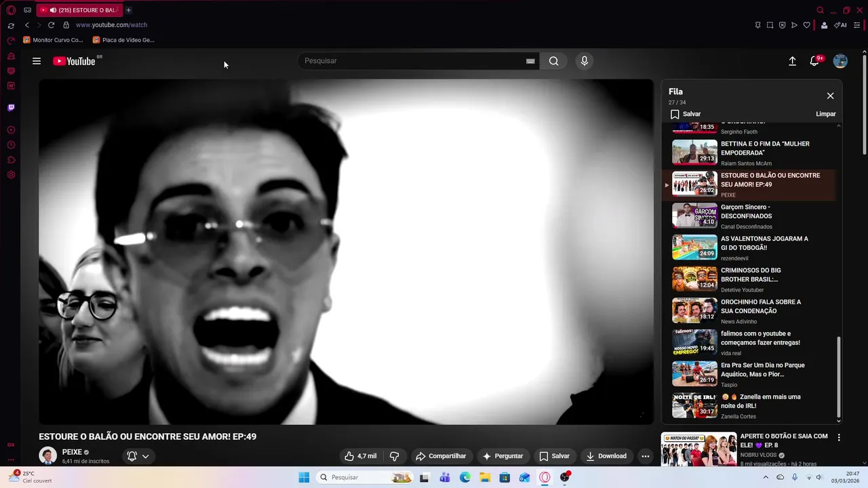
Task: Save the queue using Salvar bookmark
Action: click(x=686, y=114)
